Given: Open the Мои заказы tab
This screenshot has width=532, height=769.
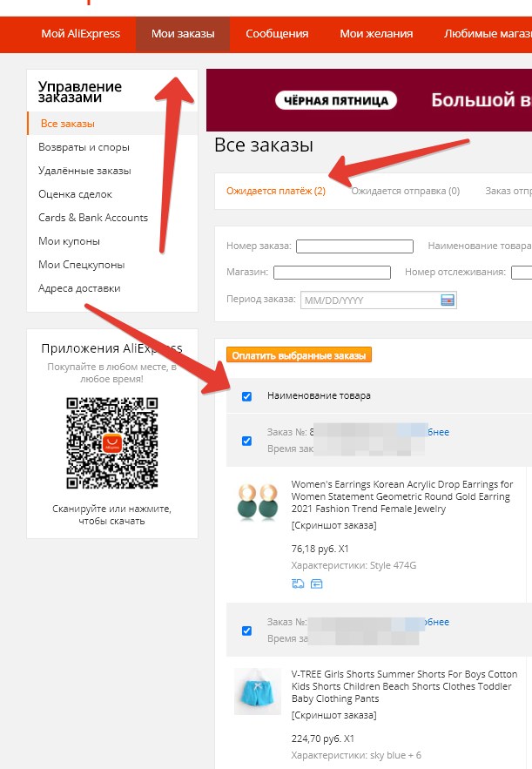Looking at the screenshot, I should (x=183, y=34).
